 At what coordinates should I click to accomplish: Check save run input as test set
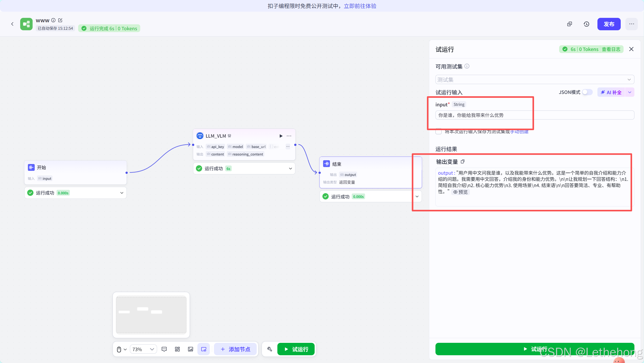439,132
